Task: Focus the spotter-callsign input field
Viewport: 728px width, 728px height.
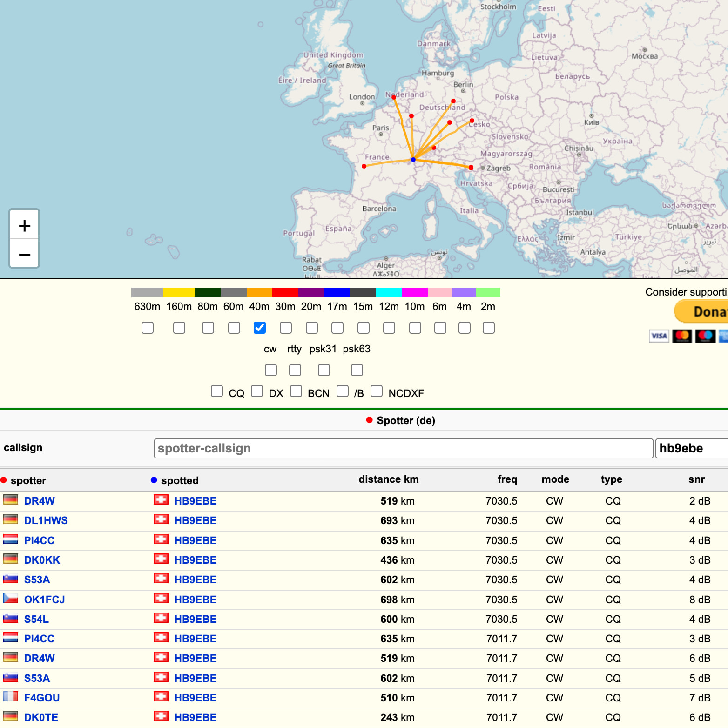Action: (403, 448)
